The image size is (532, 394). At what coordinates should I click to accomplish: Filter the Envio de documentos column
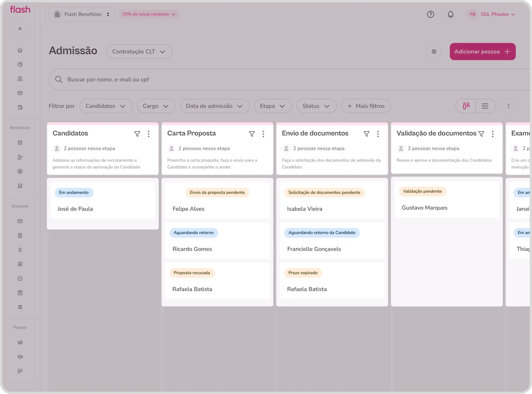coord(366,134)
